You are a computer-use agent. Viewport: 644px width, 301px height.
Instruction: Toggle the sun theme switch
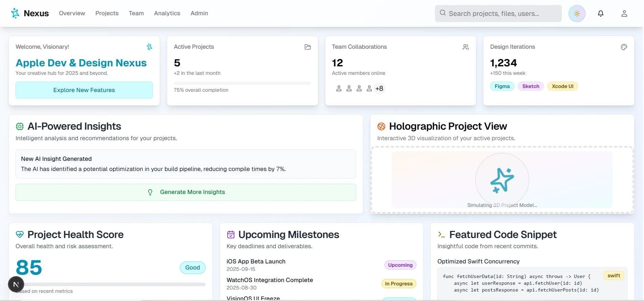point(577,14)
